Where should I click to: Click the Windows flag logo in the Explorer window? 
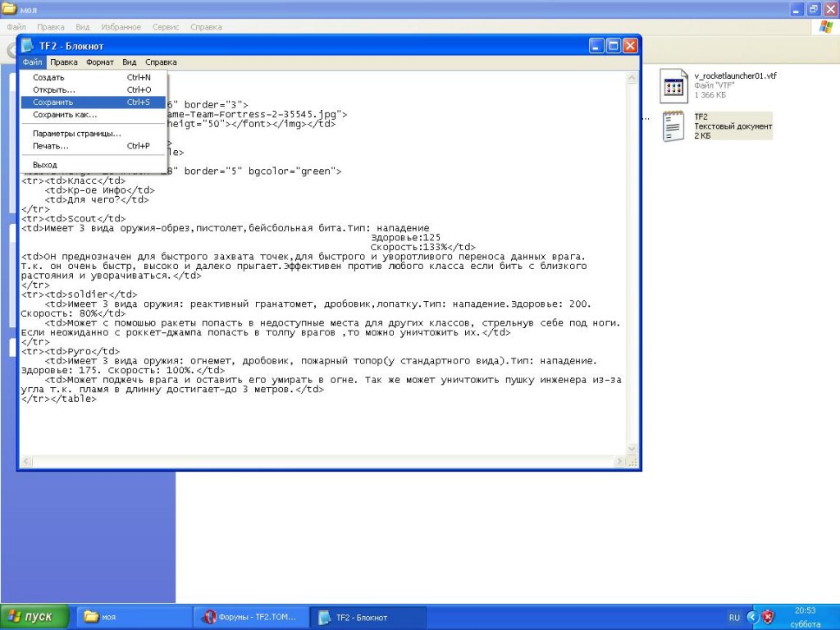pyautogui.click(x=826, y=27)
